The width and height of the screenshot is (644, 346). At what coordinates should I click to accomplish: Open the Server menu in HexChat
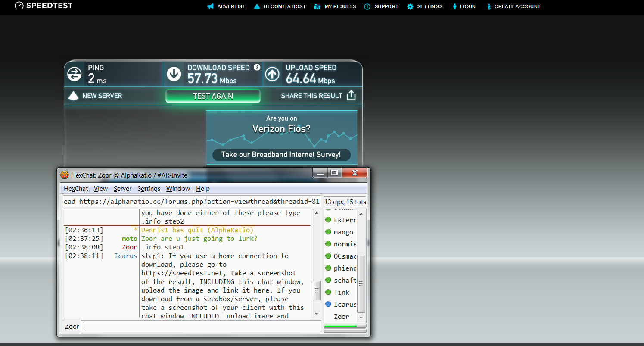point(123,189)
